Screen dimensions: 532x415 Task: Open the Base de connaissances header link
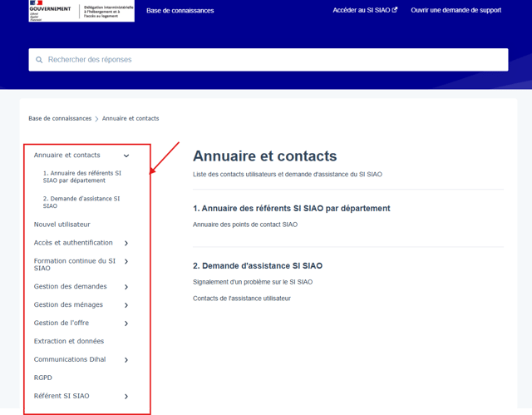[x=180, y=11]
